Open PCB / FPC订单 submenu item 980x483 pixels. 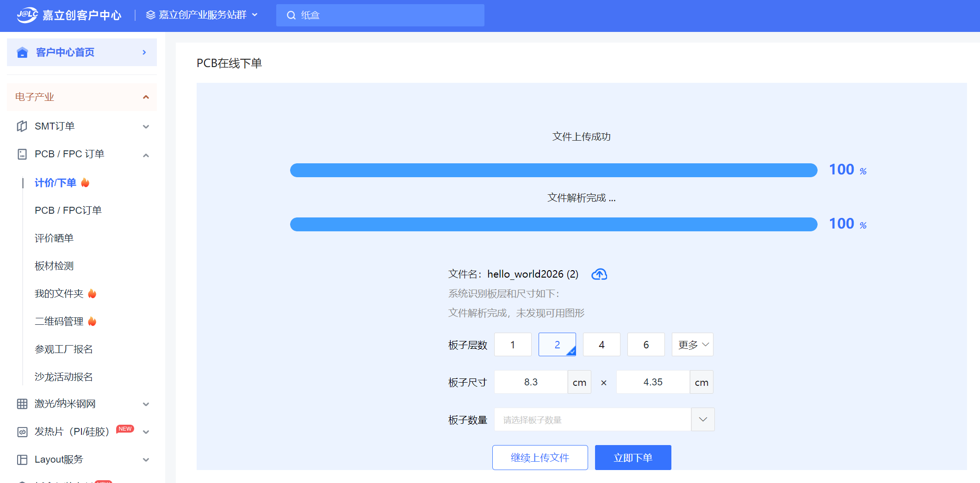(68, 211)
